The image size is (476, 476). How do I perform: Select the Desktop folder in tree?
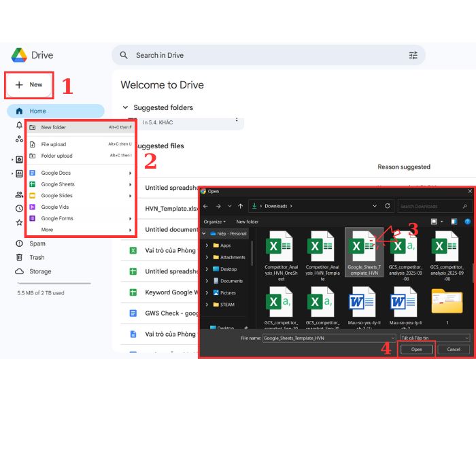pos(225,269)
